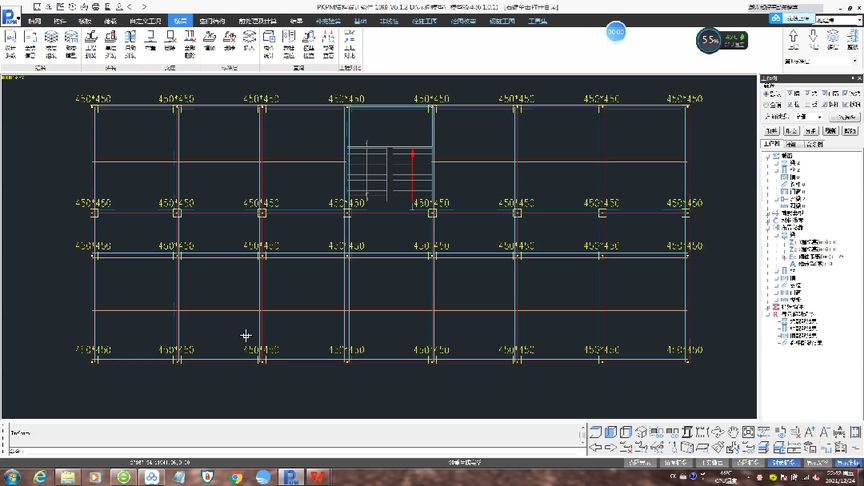Click the left arrow previous-view icon
This screenshot has height=486, width=864.
click(596, 447)
